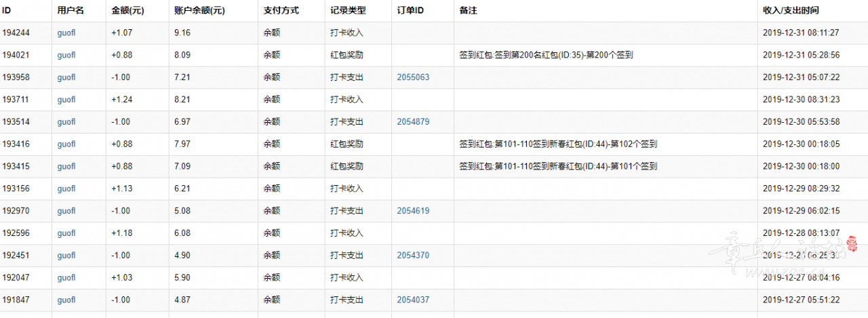Click remark ending 第101个签到
The height and width of the screenshot is (318, 868).
point(558,167)
